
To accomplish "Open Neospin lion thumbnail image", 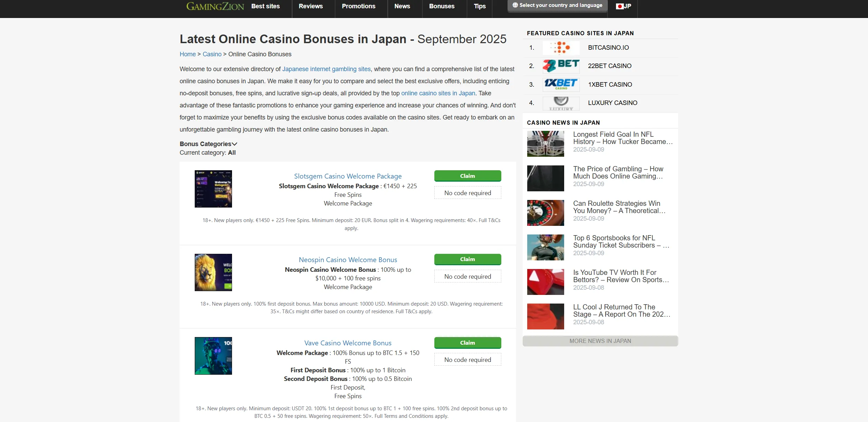I will point(213,272).
